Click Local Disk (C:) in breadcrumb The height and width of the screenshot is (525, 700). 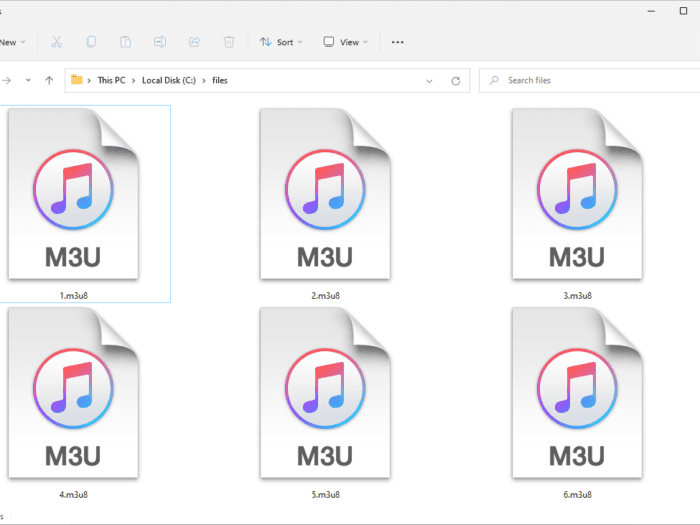(x=168, y=80)
